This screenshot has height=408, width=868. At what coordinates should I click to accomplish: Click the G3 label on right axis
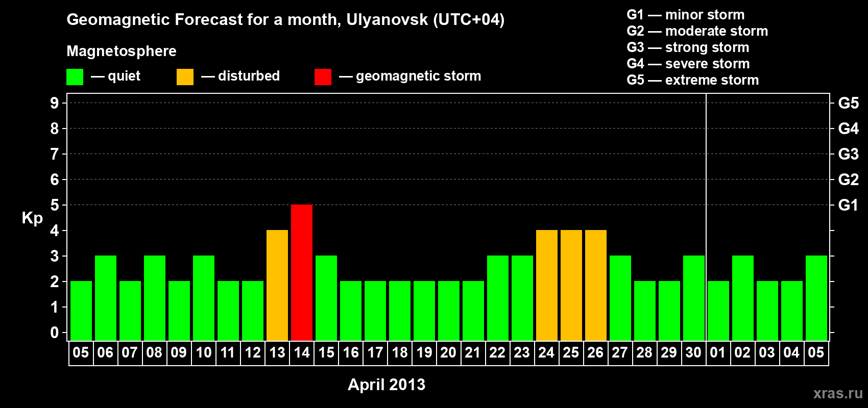click(848, 154)
